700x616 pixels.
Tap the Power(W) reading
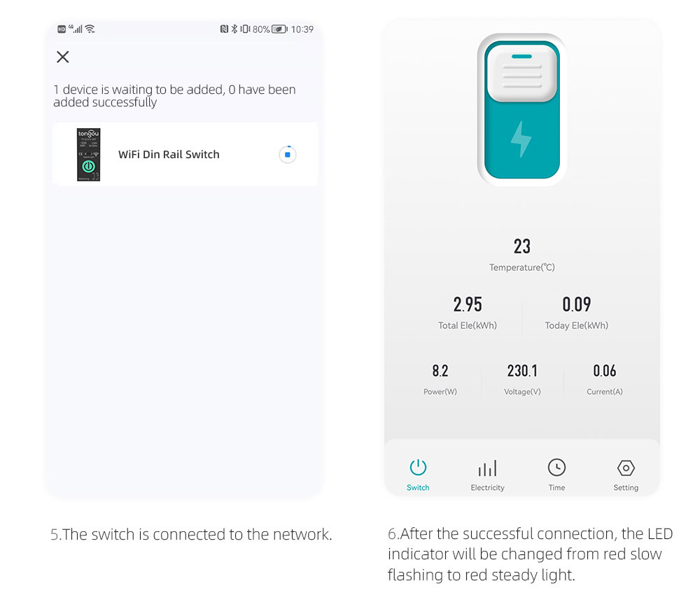[x=440, y=370]
